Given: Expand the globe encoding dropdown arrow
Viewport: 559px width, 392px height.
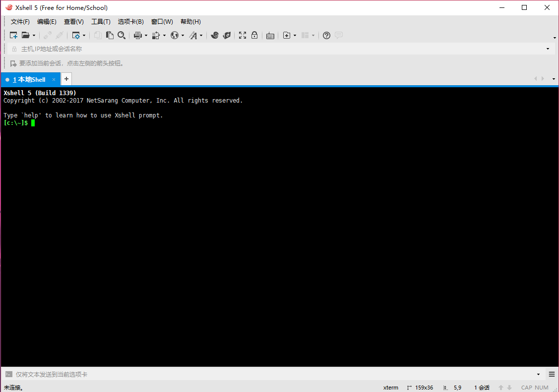Looking at the screenshot, I should (183, 36).
